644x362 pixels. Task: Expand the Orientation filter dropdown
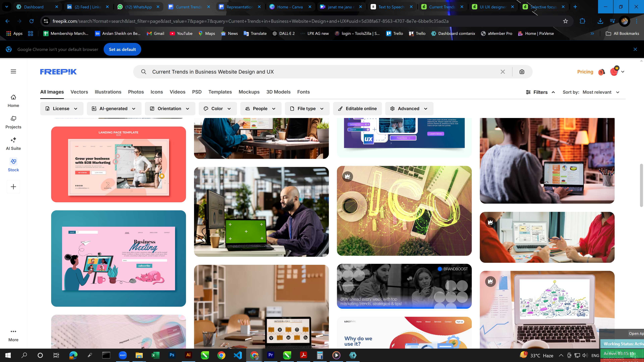[x=170, y=108]
